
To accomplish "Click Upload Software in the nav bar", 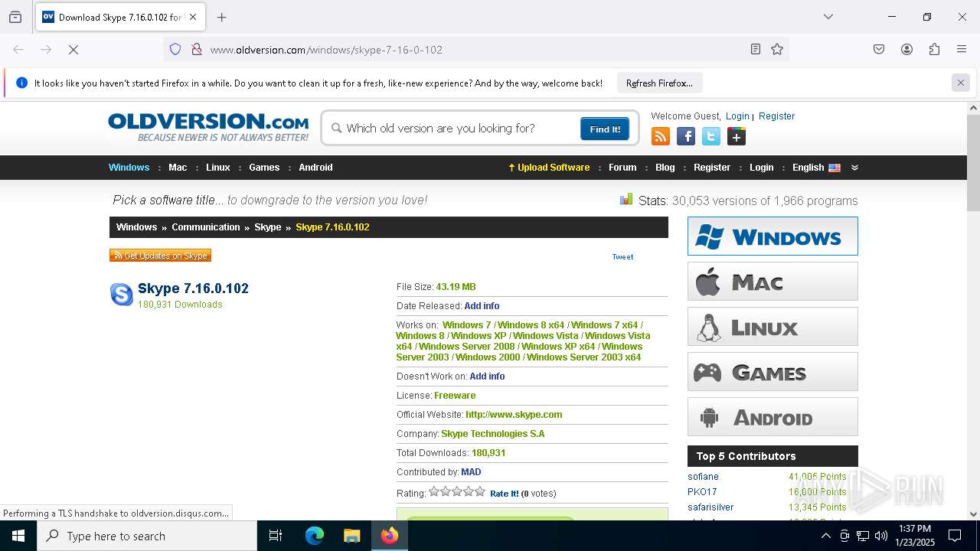I will coord(549,168).
